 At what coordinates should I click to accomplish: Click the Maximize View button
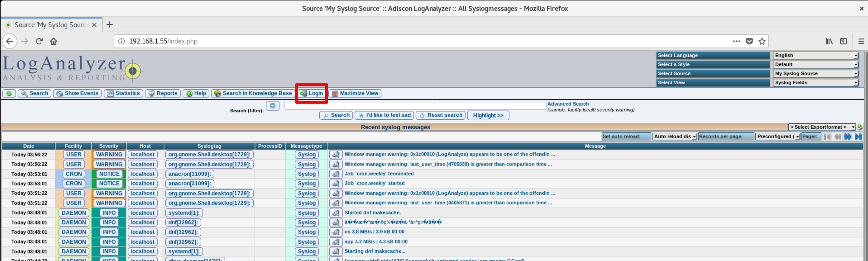click(x=355, y=93)
